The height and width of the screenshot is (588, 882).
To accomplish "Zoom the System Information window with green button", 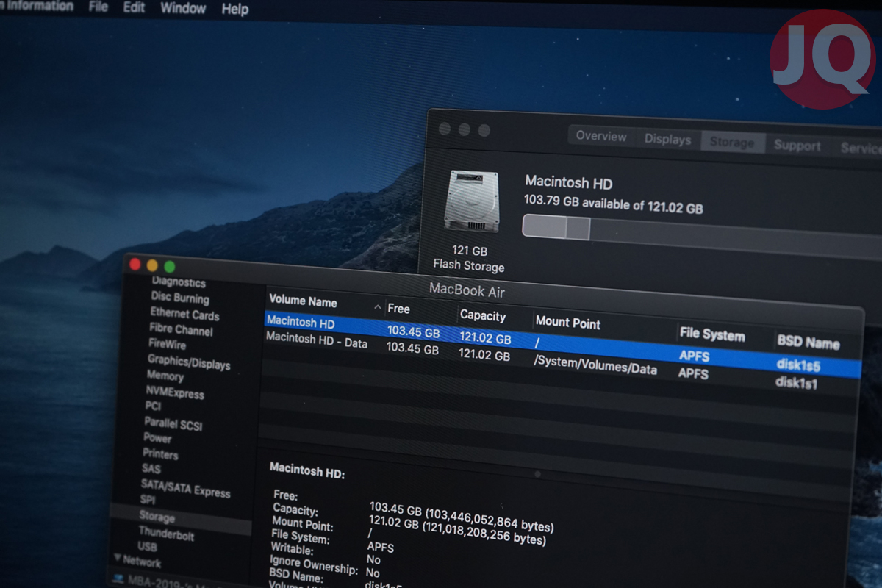I will (x=170, y=266).
